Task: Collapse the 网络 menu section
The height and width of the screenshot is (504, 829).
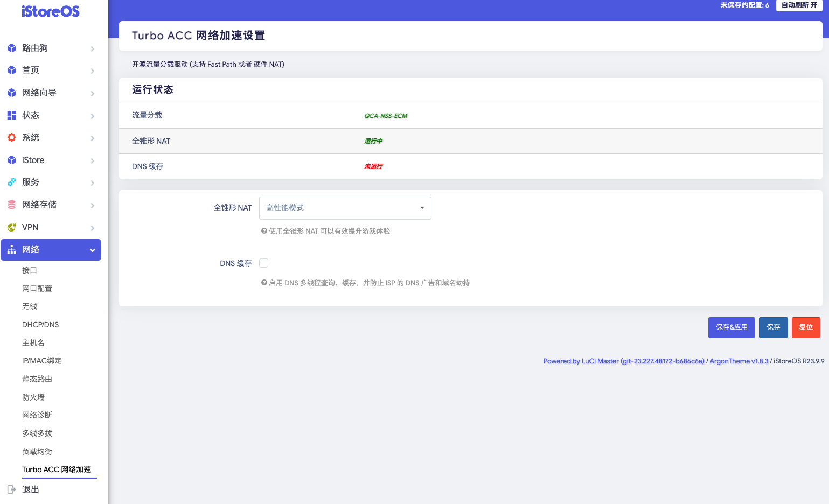Action: 51,249
